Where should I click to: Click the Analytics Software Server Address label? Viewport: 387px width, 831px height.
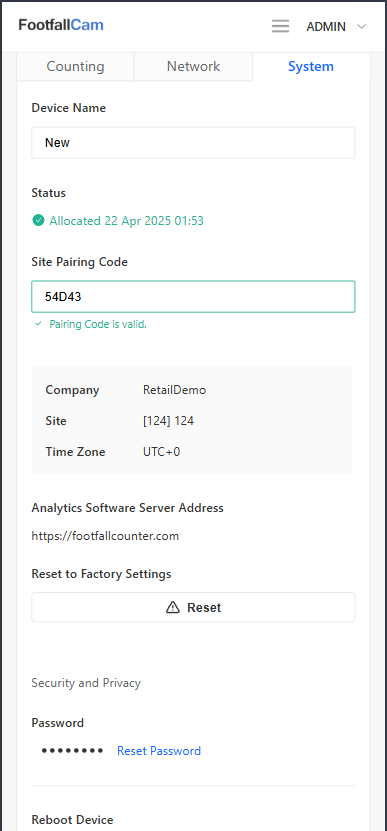[x=127, y=508]
